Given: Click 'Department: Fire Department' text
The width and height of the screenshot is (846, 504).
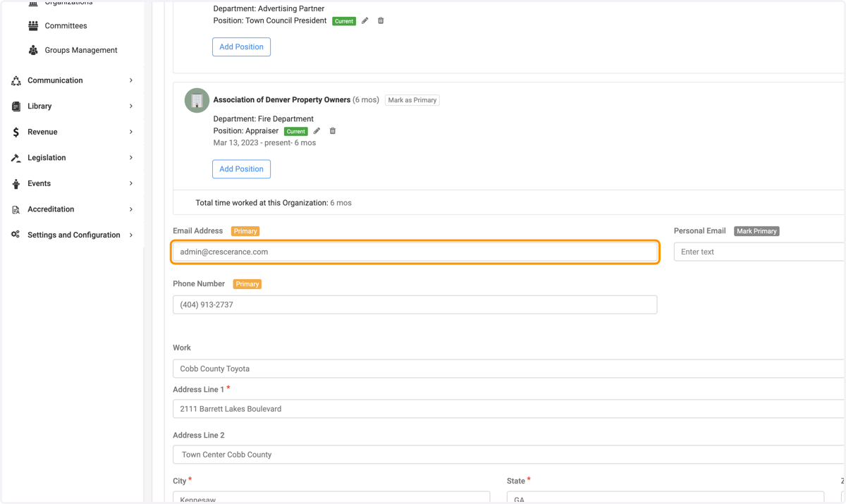Looking at the screenshot, I should tap(264, 119).
